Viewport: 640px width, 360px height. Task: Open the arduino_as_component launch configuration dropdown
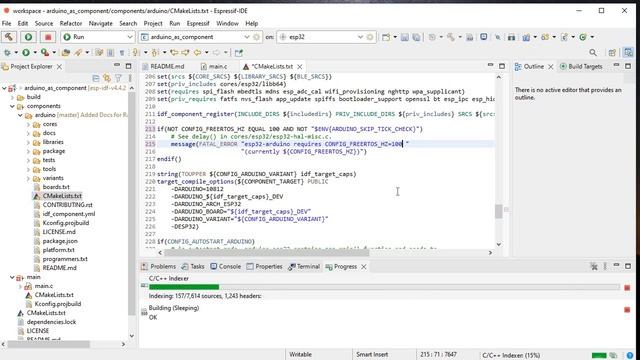point(247,37)
